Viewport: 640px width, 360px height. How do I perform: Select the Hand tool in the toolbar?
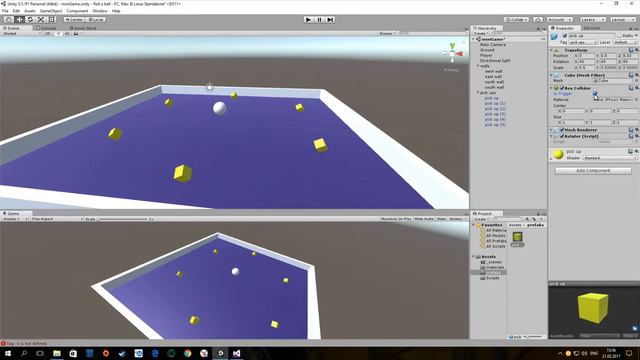click(8, 20)
